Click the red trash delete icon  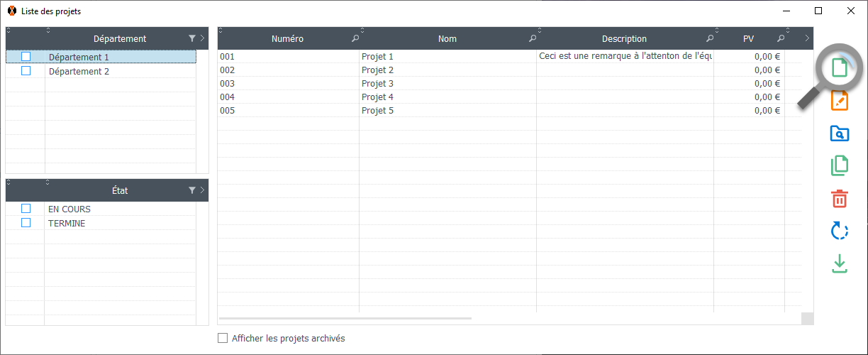[x=839, y=198]
